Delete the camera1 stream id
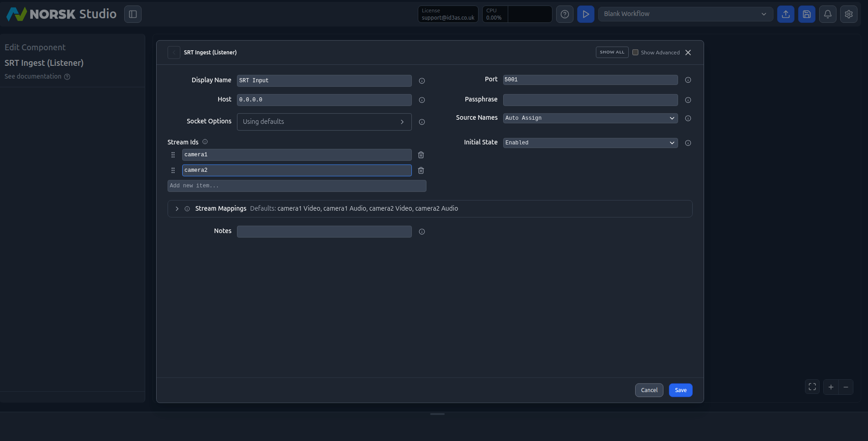Viewport: 868px width, 441px height. tap(421, 155)
